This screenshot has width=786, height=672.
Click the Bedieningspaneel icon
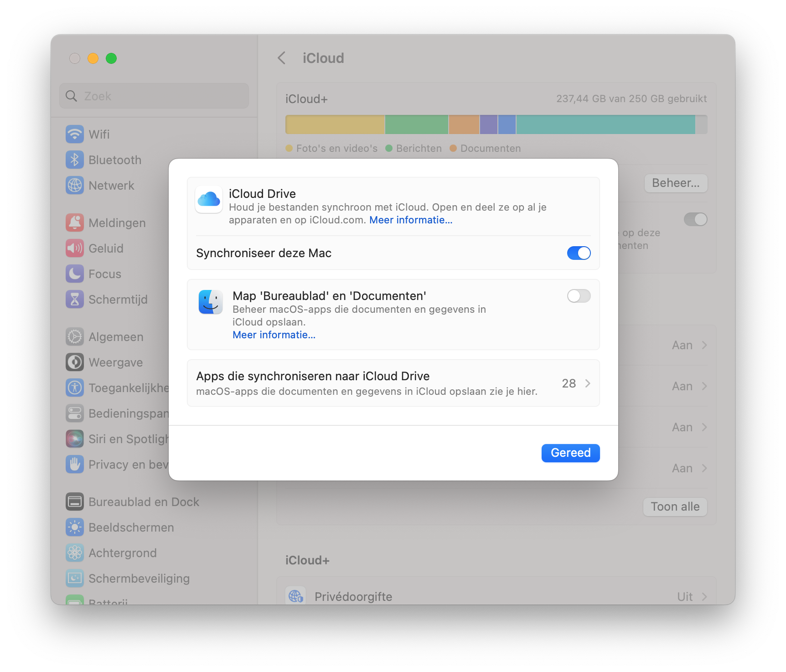[75, 413]
